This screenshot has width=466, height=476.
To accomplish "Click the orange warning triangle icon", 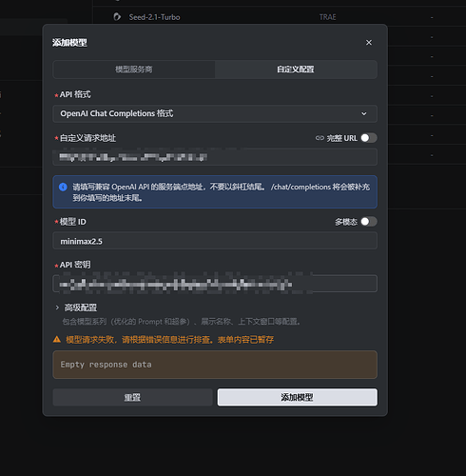I will point(57,340).
